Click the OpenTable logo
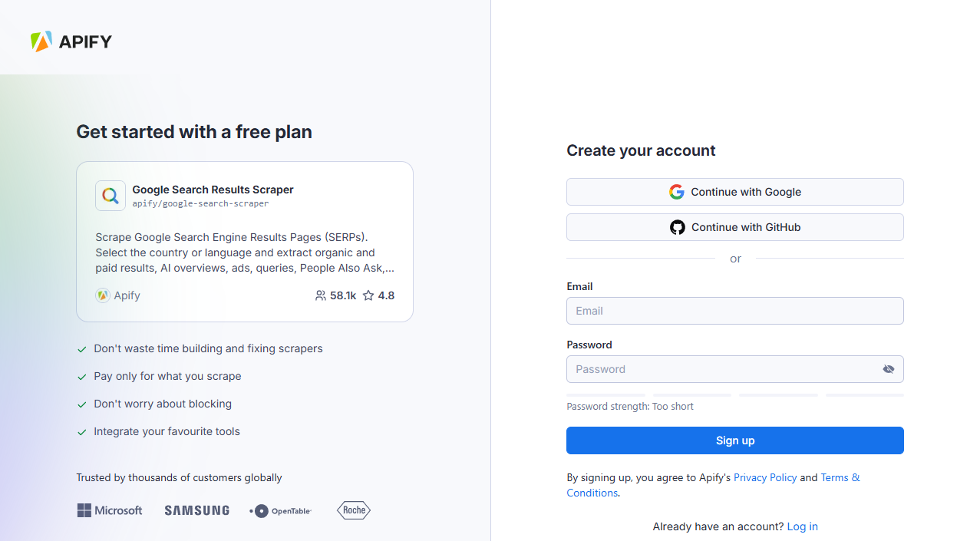 coord(280,510)
